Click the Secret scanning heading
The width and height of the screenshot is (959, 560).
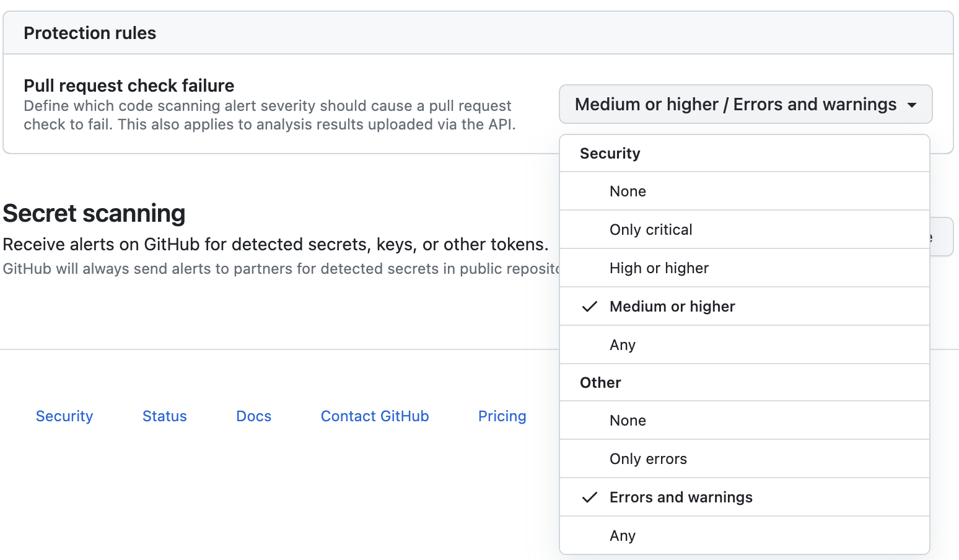point(94,213)
